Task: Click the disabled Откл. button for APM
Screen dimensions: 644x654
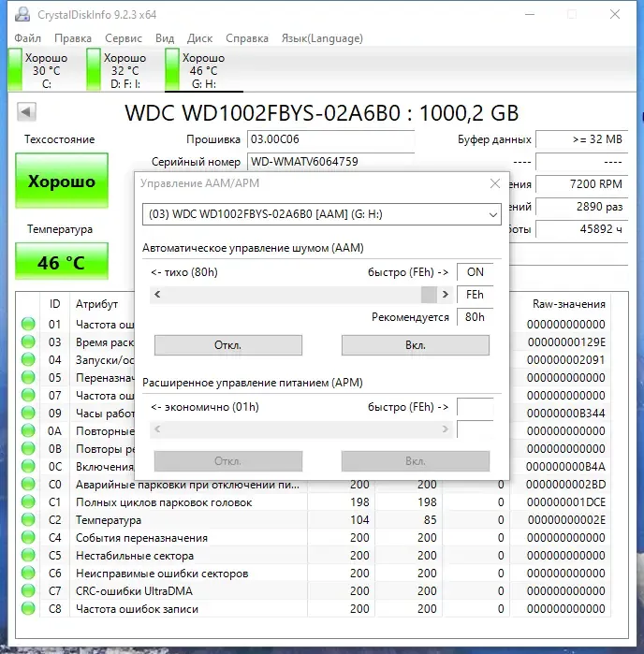Action: click(228, 461)
